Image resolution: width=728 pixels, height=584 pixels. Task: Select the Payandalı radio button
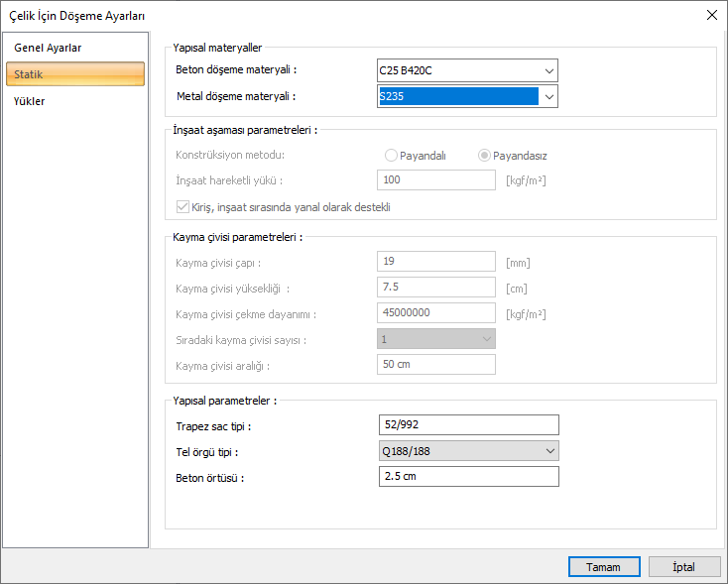[392, 156]
